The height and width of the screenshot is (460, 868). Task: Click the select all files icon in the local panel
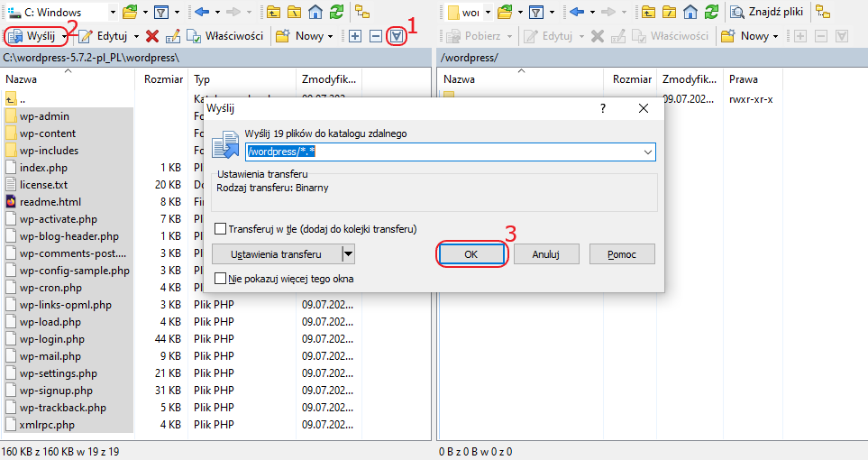397,36
